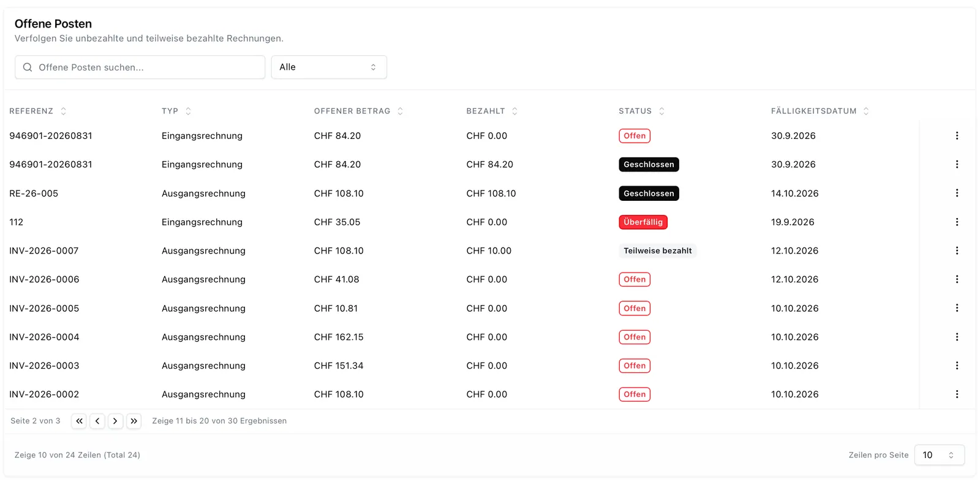The width and height of the screenshot is (980, 485).
Task: Open actions menu for reference 112
Action: 957,222
